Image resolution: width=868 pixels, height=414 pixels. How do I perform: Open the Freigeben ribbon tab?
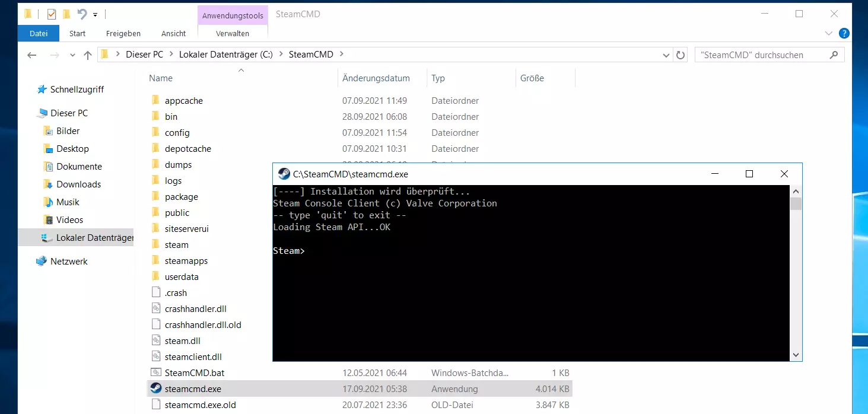coord(123,33)
